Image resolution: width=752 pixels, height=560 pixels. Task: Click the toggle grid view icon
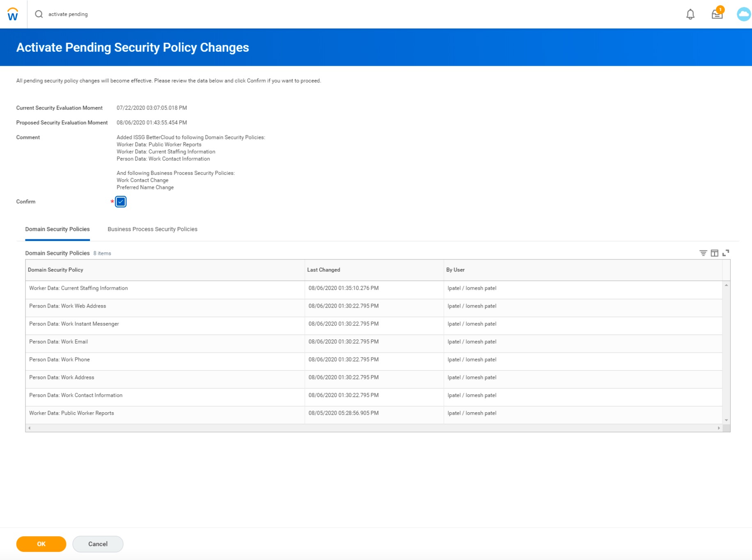(x=715, y=253)
